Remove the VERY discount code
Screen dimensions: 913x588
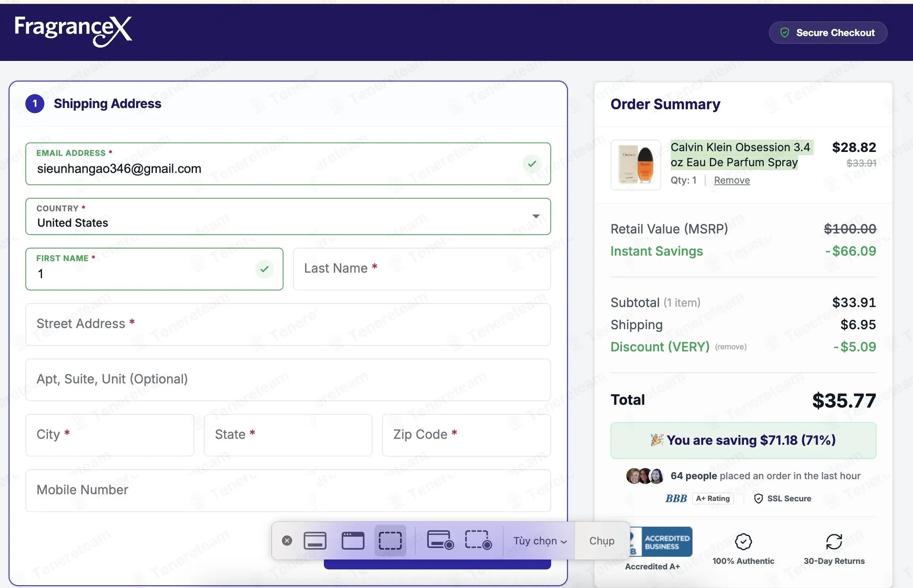pos(731,347)
